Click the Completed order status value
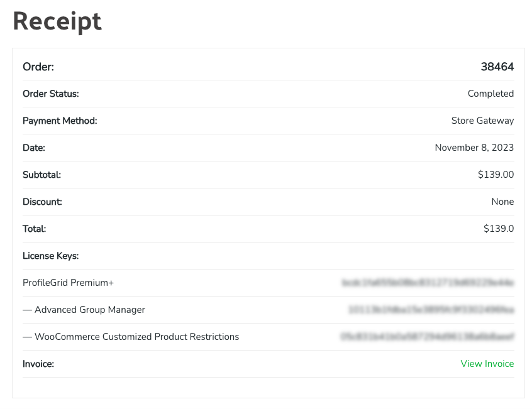Image resolution: width=532 pixels, height=409 pixels. [490, 94]
